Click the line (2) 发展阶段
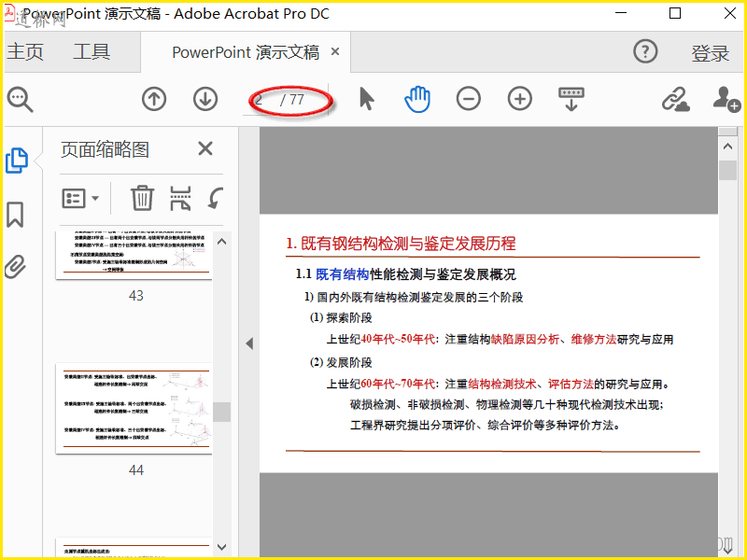The image size is (747, 560). click(x=341, y=362)
